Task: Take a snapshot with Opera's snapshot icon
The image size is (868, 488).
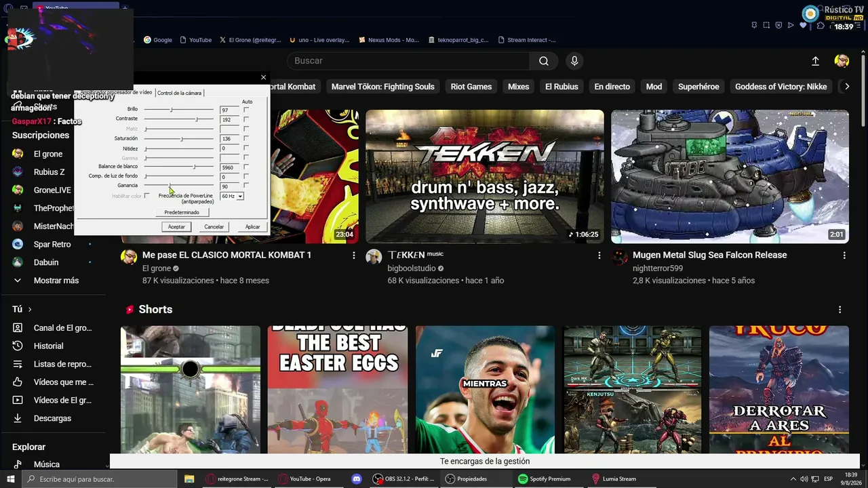Action: (766, 25)
